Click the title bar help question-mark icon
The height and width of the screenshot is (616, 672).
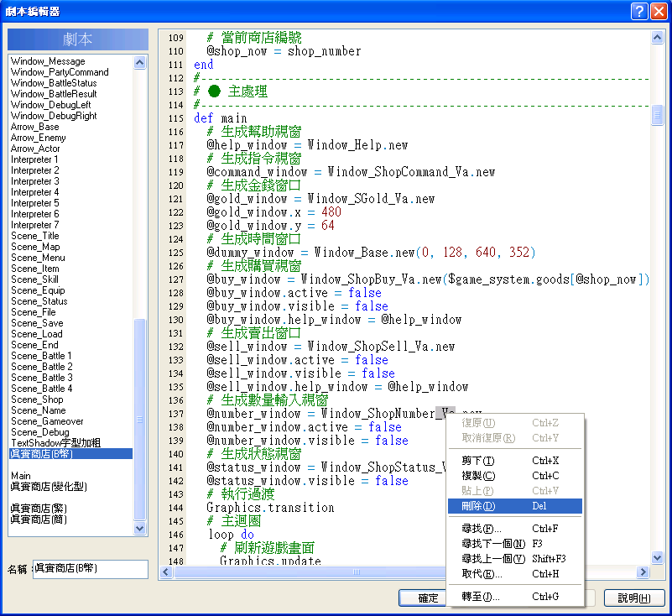[x=639, y=11]
